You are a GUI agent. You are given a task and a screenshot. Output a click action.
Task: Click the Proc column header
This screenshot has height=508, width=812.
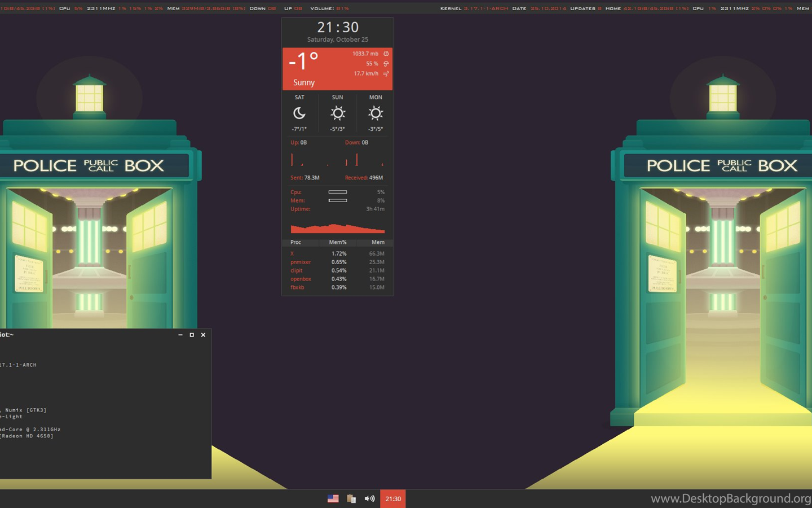tap(296, 242)
